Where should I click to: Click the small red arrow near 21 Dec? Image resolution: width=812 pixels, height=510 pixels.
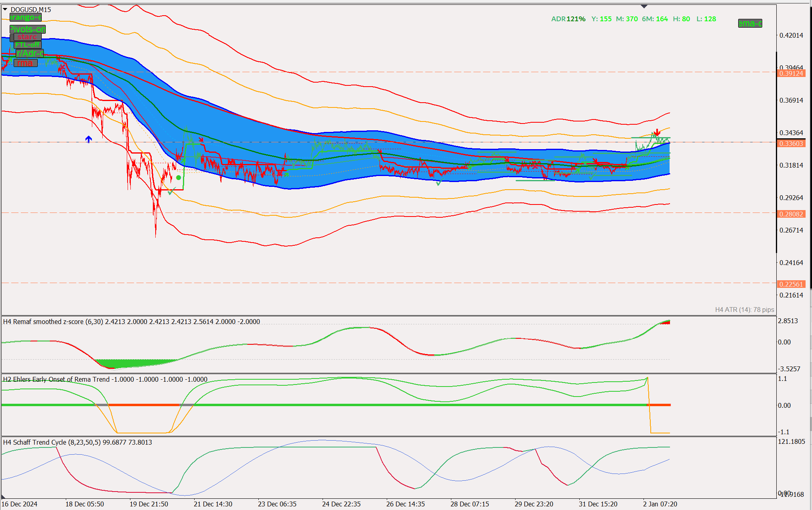[x=201, y=140]
